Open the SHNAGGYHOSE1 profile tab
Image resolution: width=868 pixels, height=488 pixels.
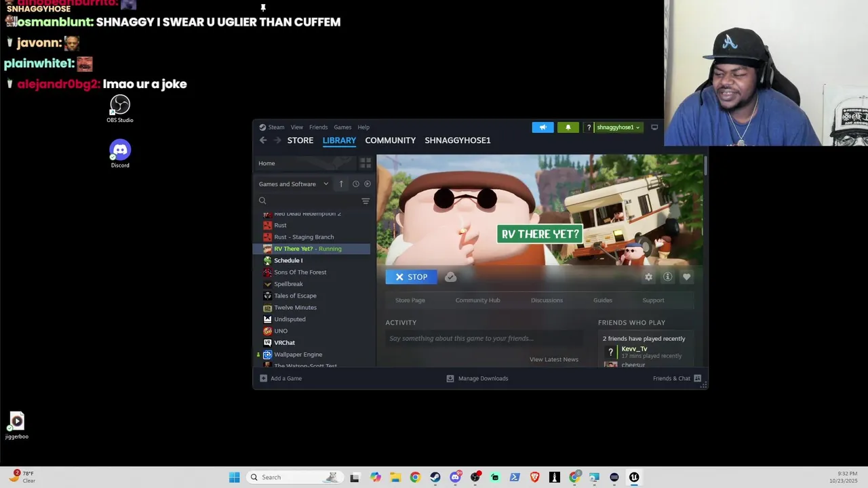point(458,140)
